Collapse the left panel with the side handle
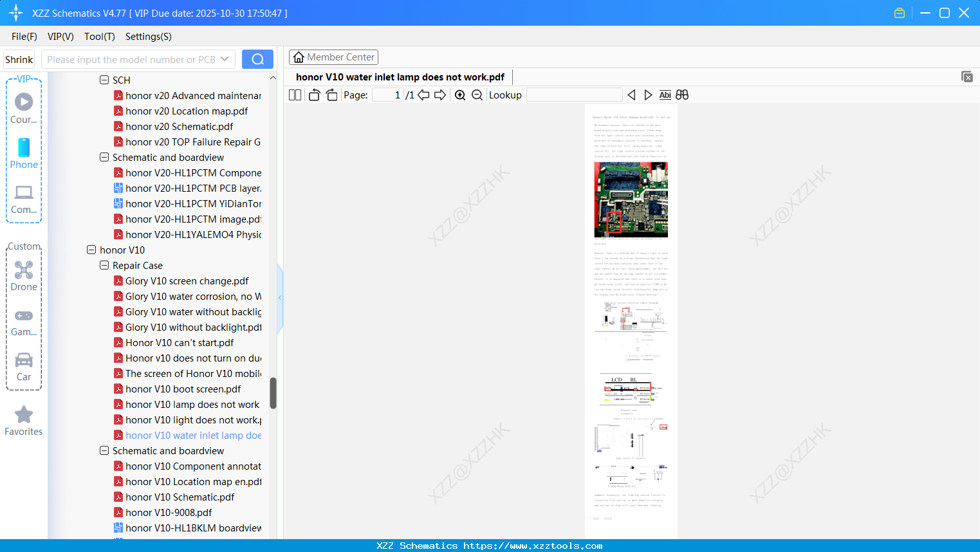Screen dimensions: 980x552 (x=280, y=298)
